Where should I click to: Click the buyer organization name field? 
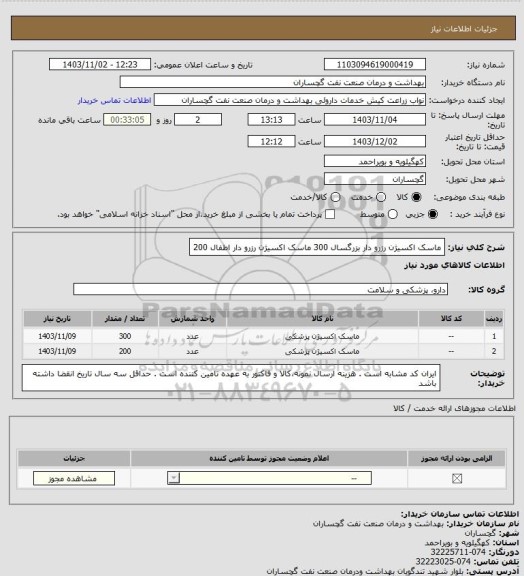coord(273,82)
